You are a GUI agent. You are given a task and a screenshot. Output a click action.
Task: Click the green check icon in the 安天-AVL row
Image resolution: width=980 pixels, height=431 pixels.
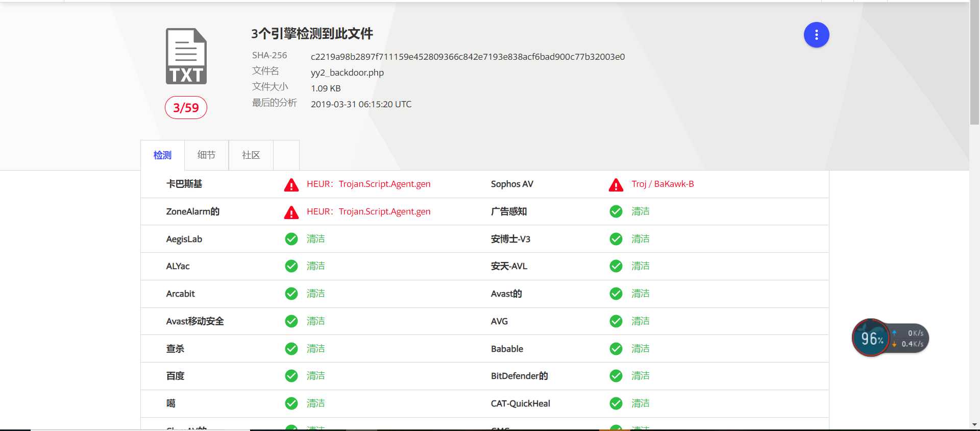pyautogui.click(x=616, y=266)
